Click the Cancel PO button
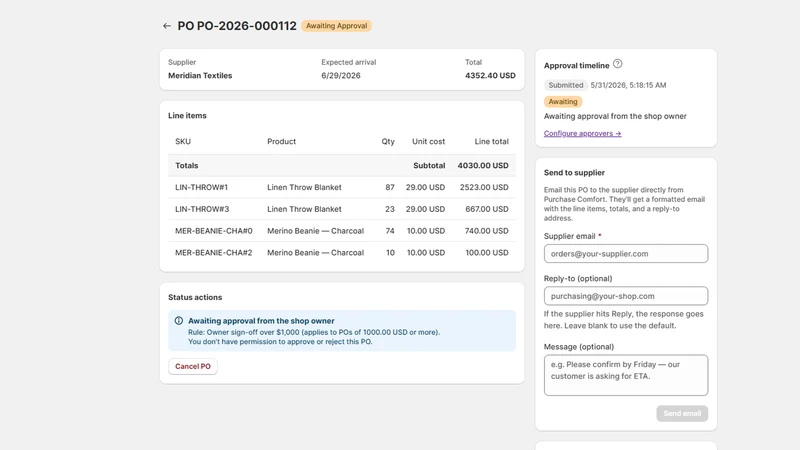This screenshot has height=450, width=800. click(193, 366)
